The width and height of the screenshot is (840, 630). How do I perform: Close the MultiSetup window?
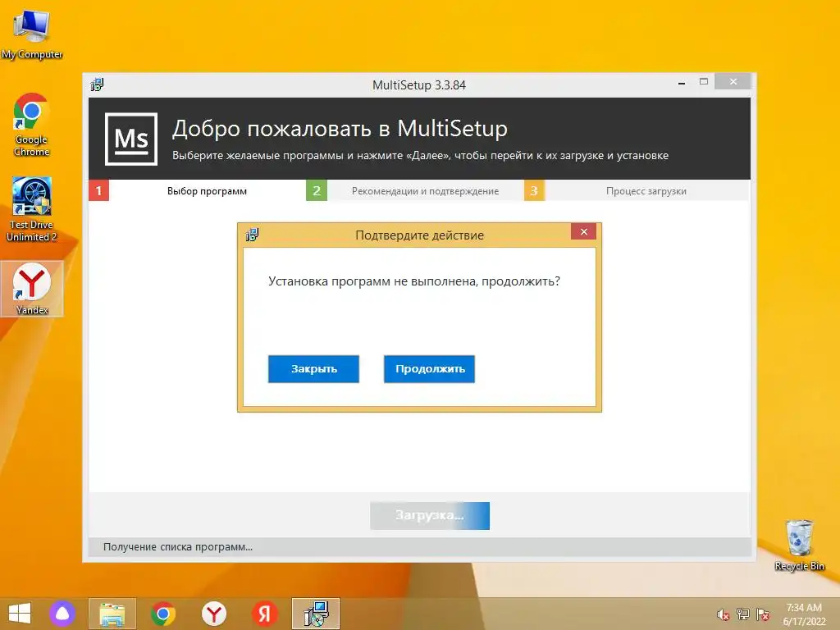pyautogui.click(x=733, y=81)
